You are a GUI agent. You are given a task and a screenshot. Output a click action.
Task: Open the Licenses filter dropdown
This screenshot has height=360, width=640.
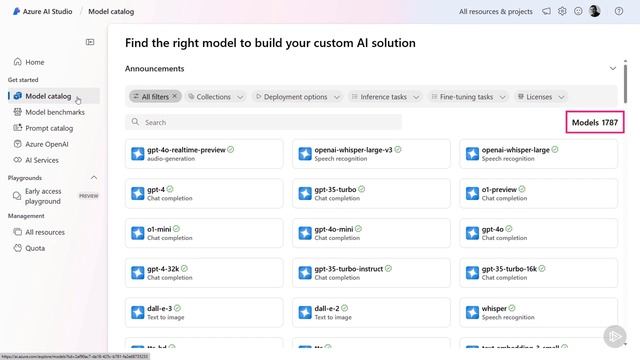(x=541, y=97)
